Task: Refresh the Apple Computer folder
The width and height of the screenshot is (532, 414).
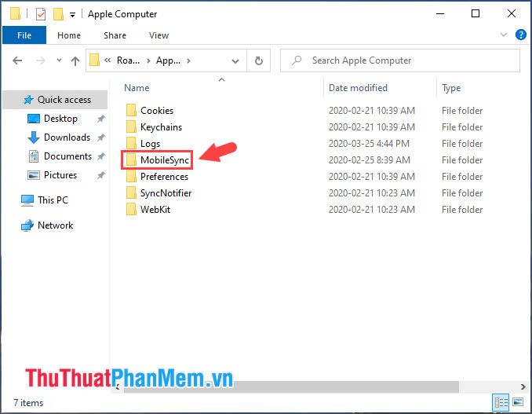Action: point(258,60)
